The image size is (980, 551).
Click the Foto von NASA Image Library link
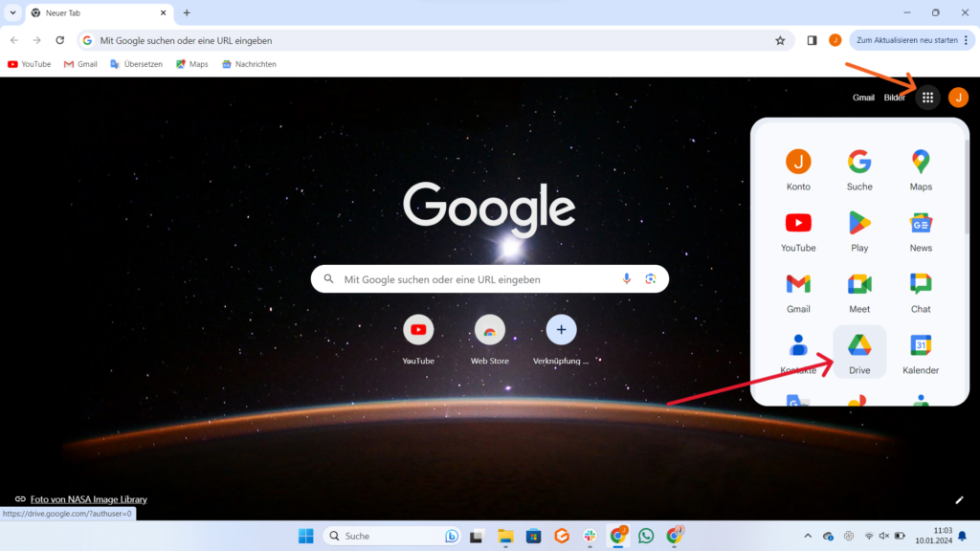pos(88,499)
